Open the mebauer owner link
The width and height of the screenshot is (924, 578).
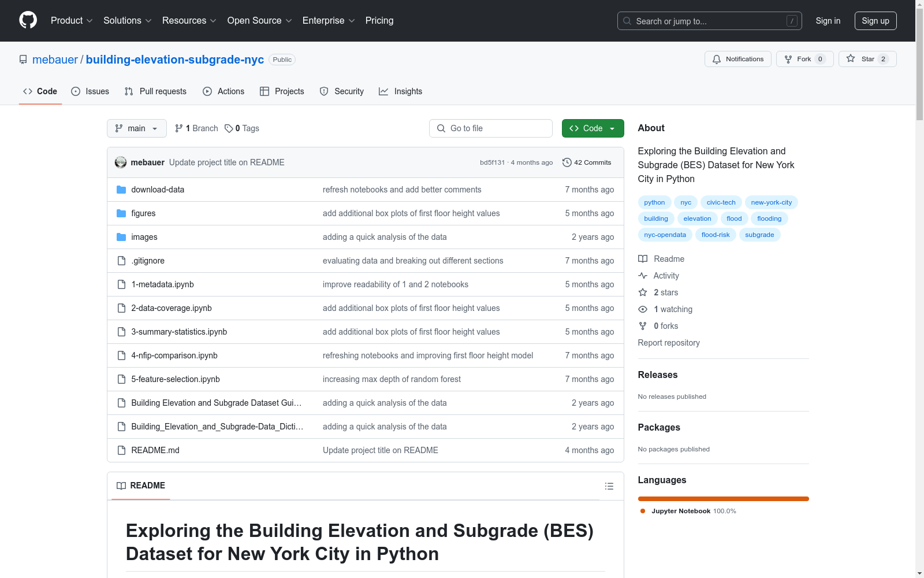click(55, 60)
